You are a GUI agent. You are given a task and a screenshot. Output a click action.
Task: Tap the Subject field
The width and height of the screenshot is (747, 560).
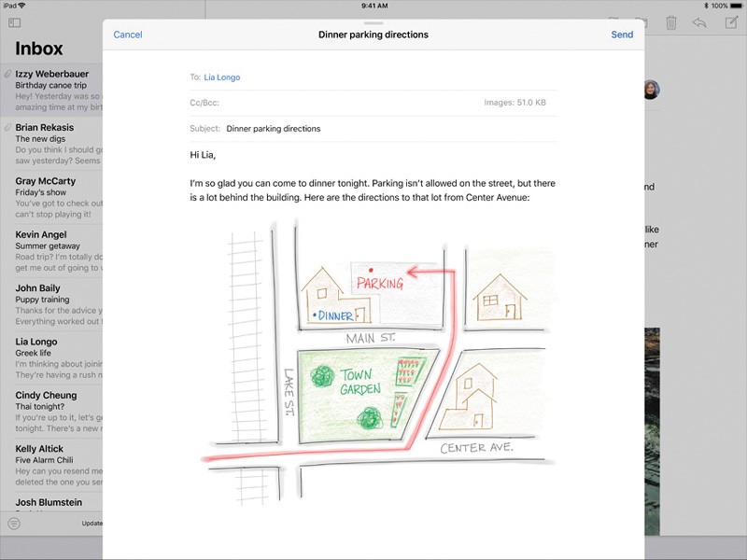tap(373, 129)
